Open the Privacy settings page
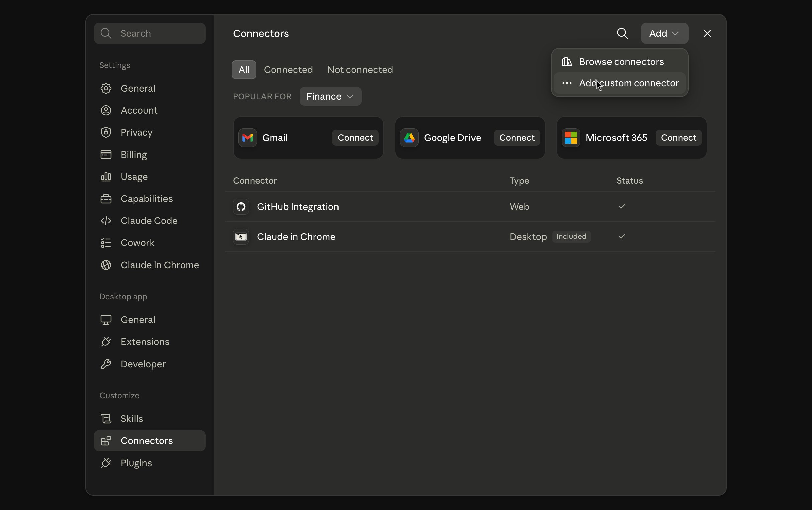The image size is (812, 510). click(x=150, y=132)
